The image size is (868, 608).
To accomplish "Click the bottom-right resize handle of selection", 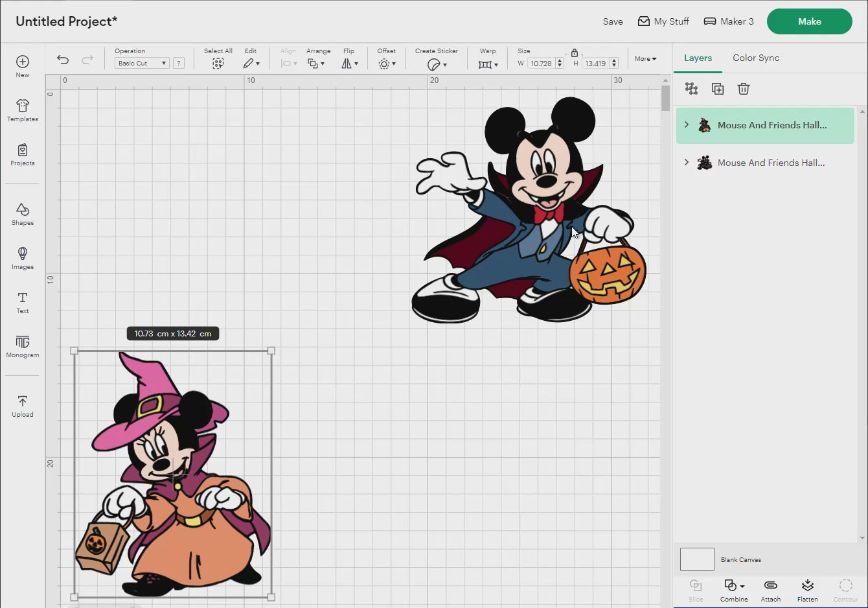I will 271,597.
